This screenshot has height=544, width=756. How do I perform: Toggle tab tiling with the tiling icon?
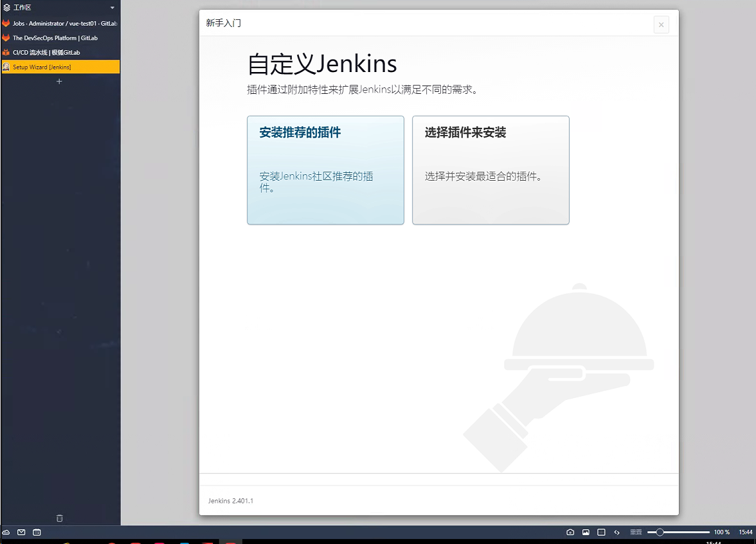tap(601, 532)
